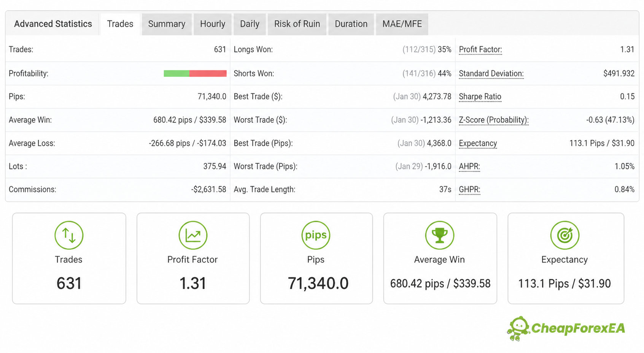Click the Z-Score (Probability) link
644x353 pixels.
pyautogui.click(x=494, y=120)
